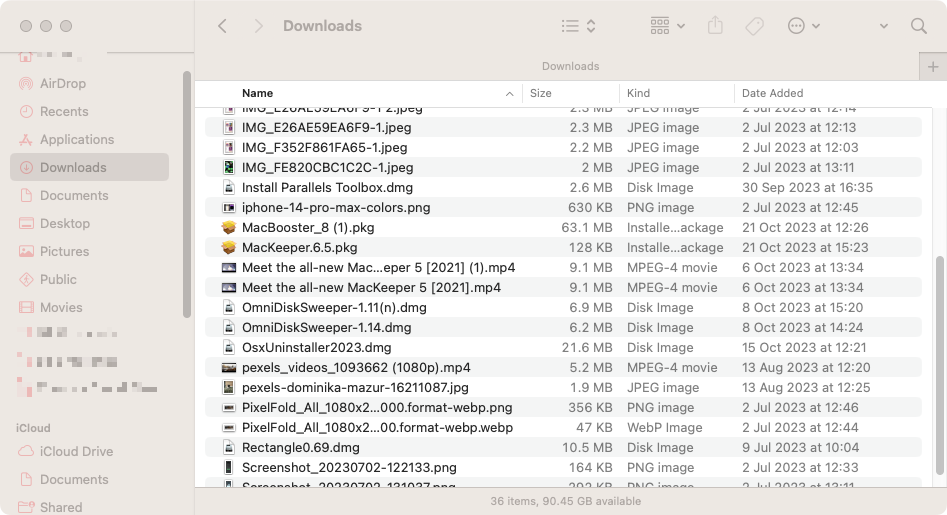Click Screenshot_20230702-122133.png file icon
The height and width of the screenshot is (515, 947).
228,467
